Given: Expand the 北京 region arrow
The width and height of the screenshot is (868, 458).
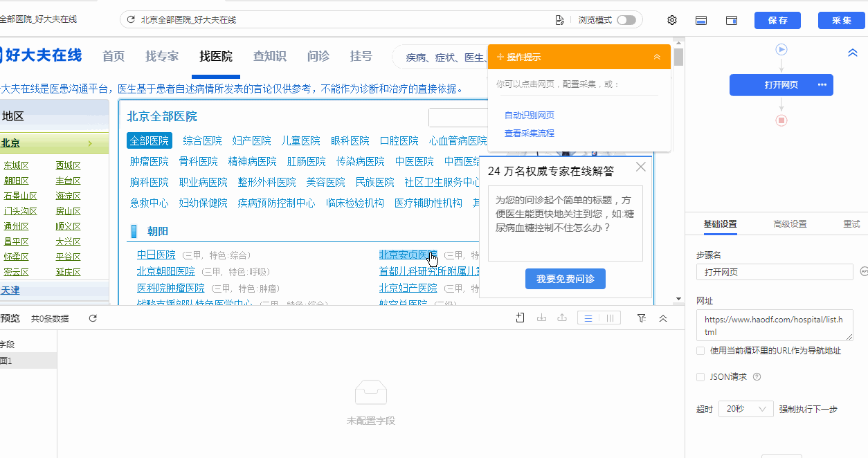Looking at the screenshot, I should (90, 144).
